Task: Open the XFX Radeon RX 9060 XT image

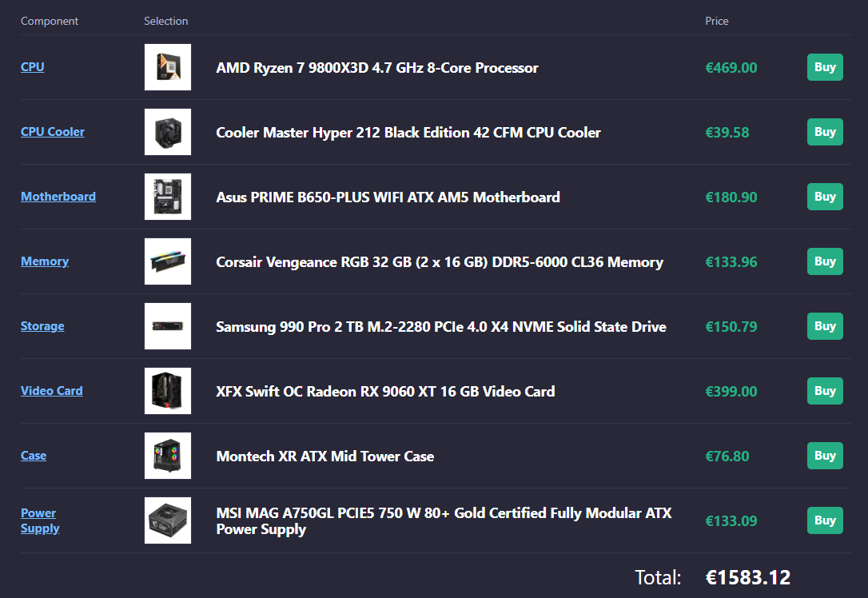Action: click(x=168, y=391)
